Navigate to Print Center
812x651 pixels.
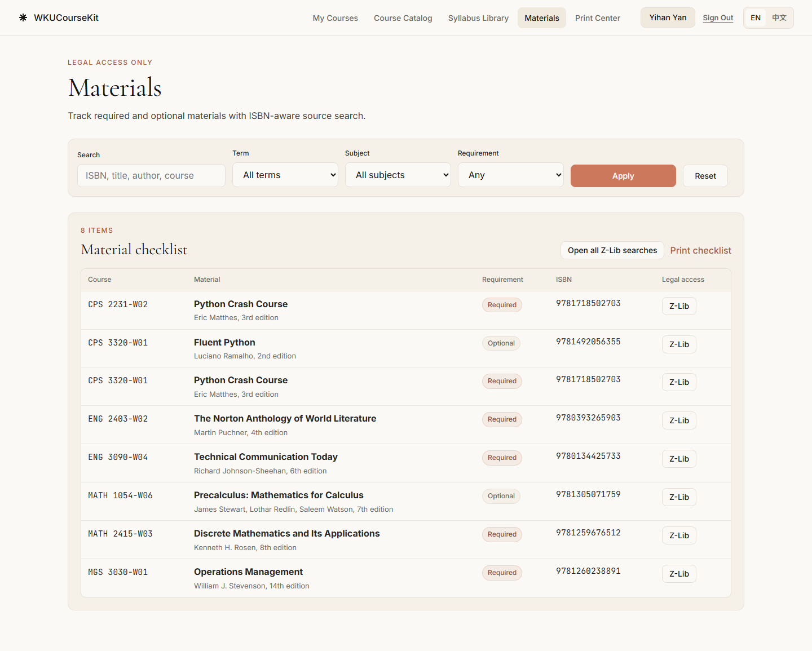point(597,18)
